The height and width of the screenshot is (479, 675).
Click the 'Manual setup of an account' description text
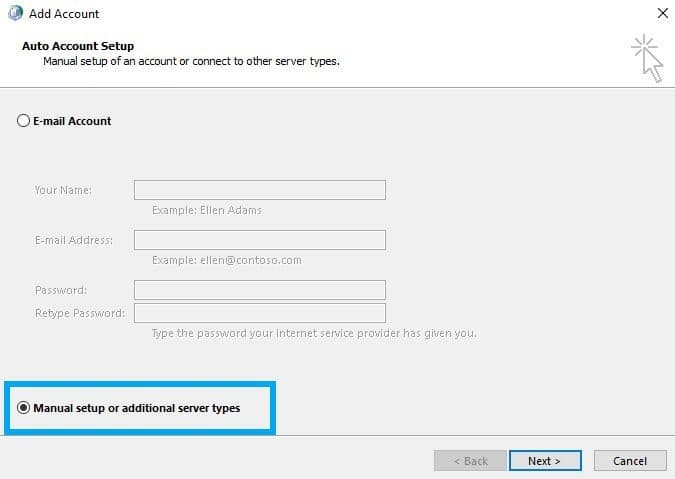coord(191,61)
